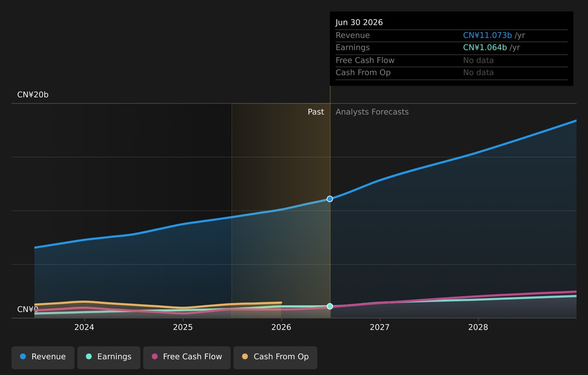Click the teal Earnings legend dot
The width and height of the screenshot is (588, 375).
(89, 357)
